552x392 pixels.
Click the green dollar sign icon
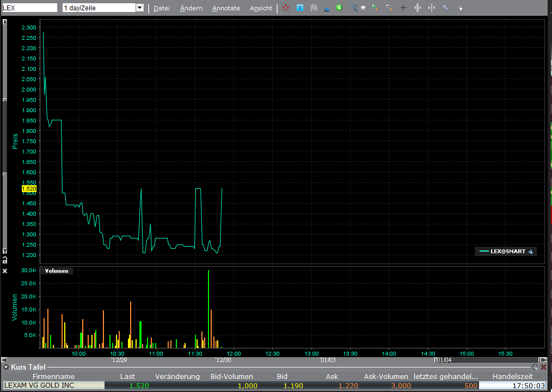339,8
